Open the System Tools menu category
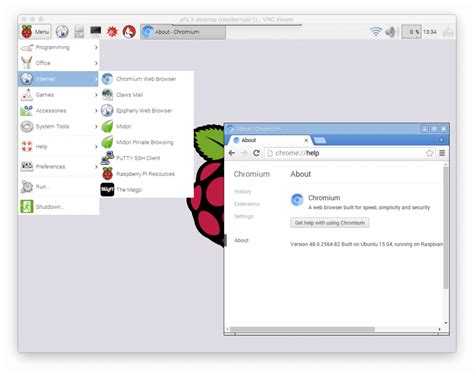The height and width of the screenshot is (374, 474). click(59, 126)
